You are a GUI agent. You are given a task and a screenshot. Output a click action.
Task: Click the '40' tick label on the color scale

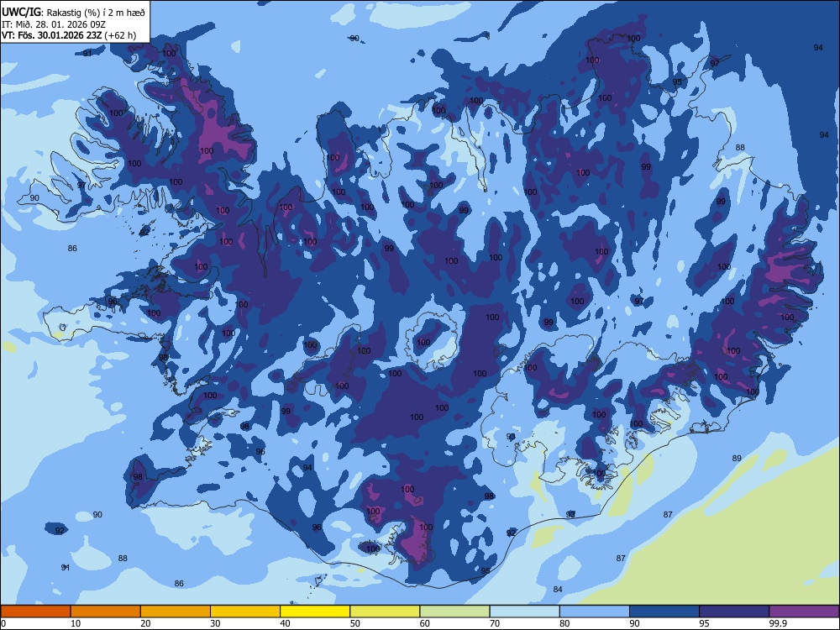click(285, 623)
